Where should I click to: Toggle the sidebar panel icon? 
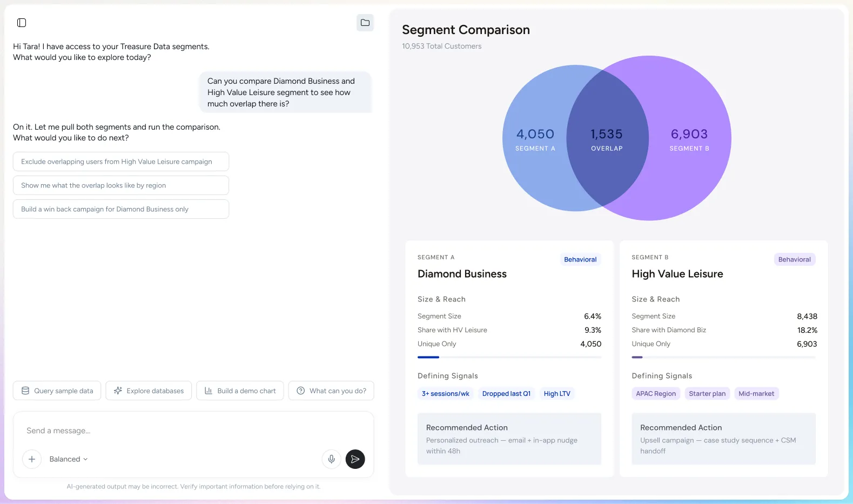[x=22, y=23]
